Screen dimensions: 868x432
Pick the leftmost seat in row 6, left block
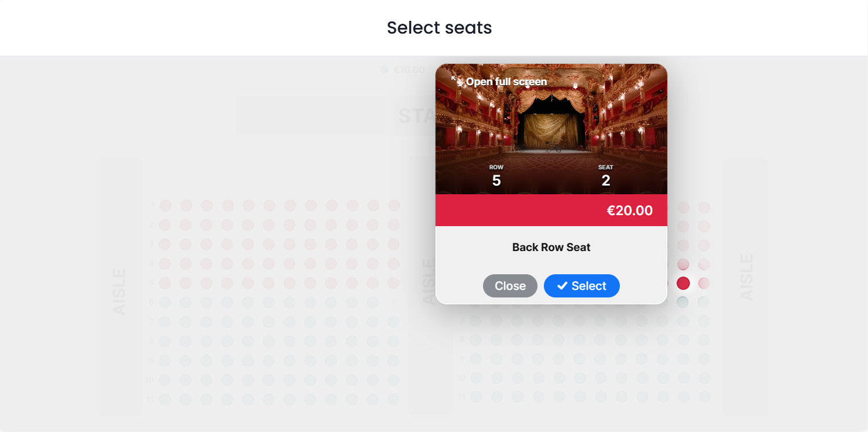coord(165,302)
